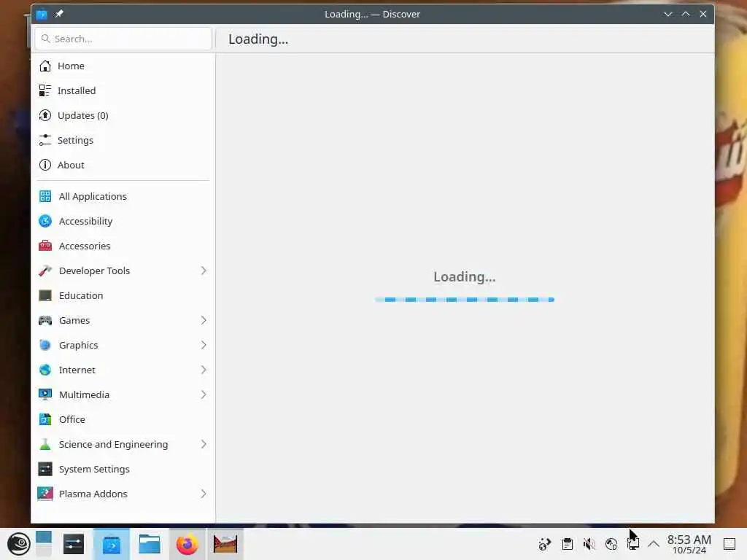The image size is (747, 560).
Task: Select the Education category text
Action: 81,296
